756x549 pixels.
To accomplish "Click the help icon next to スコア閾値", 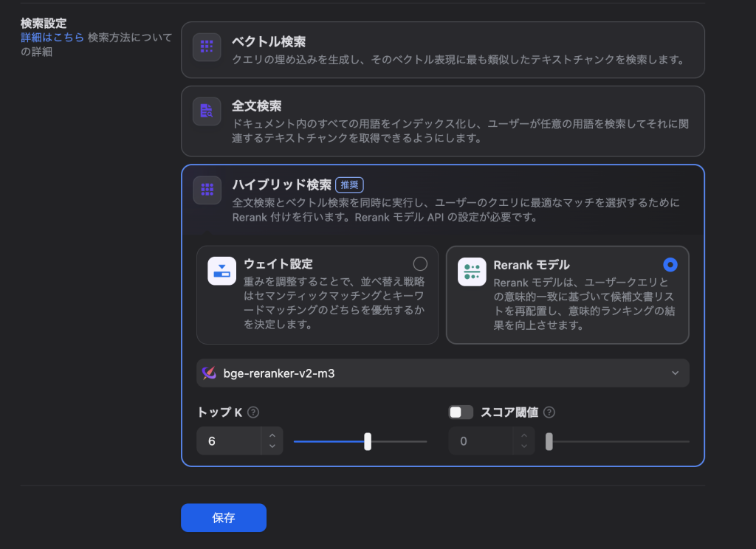I will pos(549,413).
